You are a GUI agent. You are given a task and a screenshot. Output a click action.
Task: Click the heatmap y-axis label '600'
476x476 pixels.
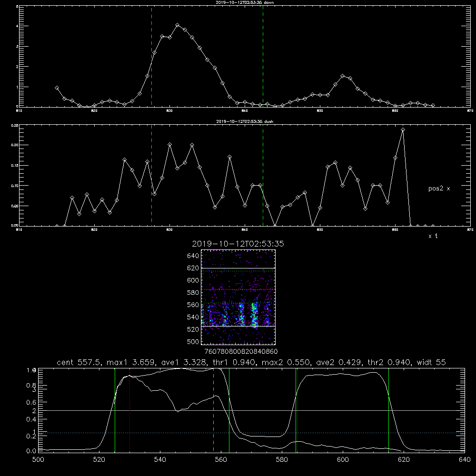pos(193,280)
